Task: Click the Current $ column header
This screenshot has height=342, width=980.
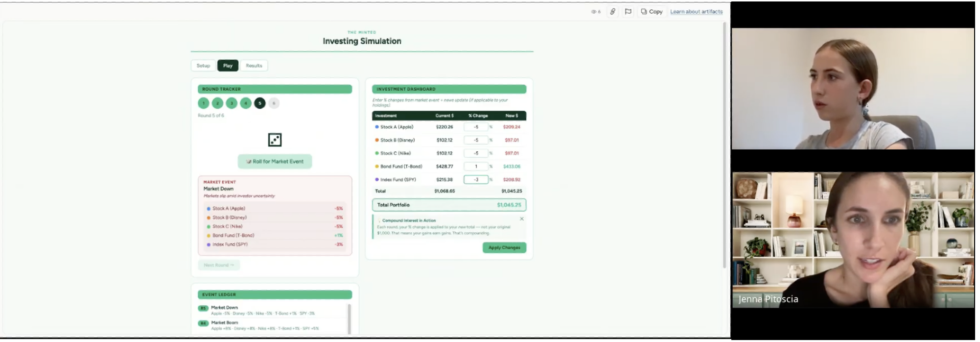Action: click(444, 116)
